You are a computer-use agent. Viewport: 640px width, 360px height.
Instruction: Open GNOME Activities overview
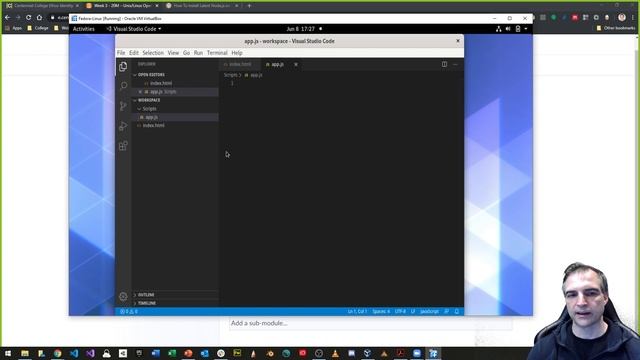84,29
